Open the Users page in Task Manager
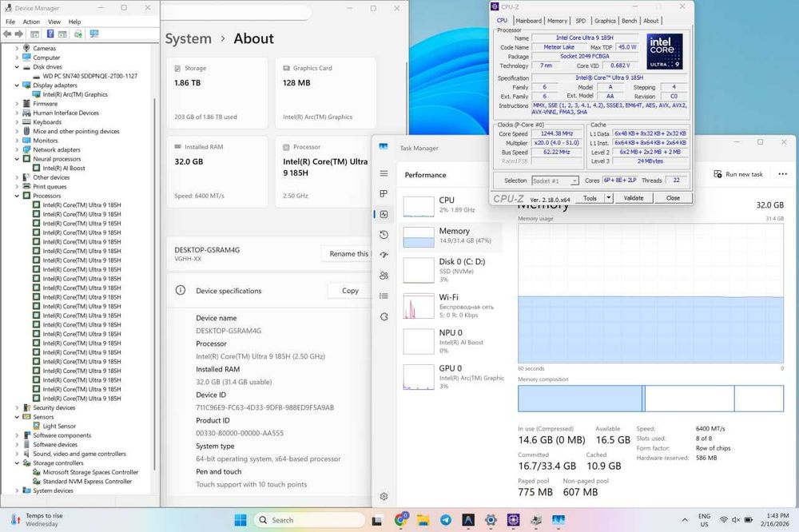The width and height of the screenshot is (799, 532). click(384, 276)
